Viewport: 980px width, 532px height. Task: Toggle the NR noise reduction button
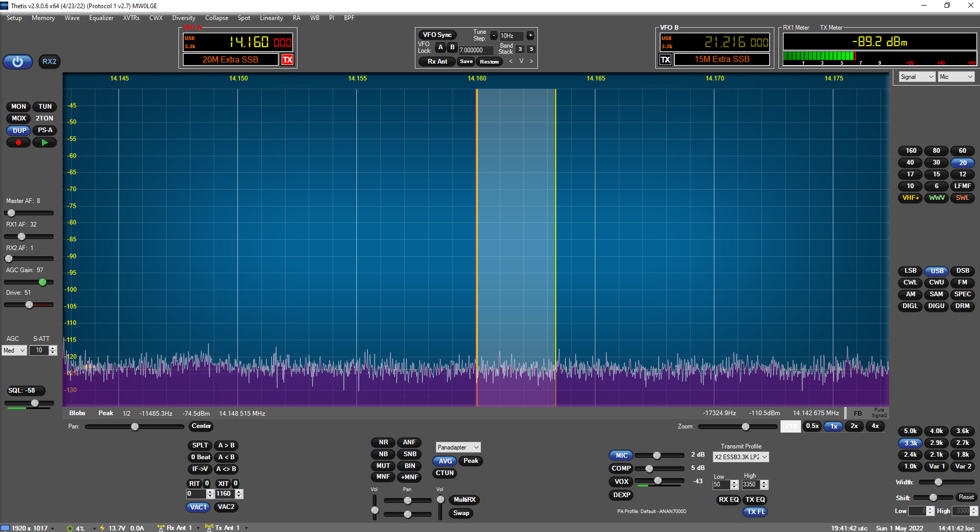383,442
